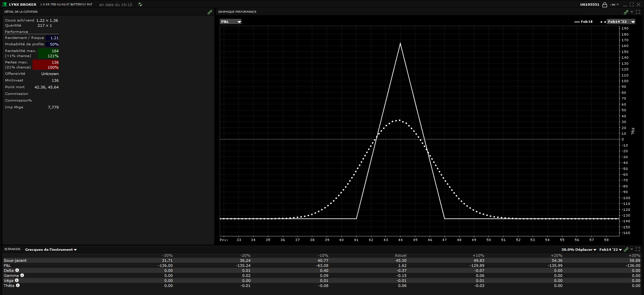This screenshot has height=295, width=644.
Task: Click the info icon next to Véga
Action: click(17, 280)
